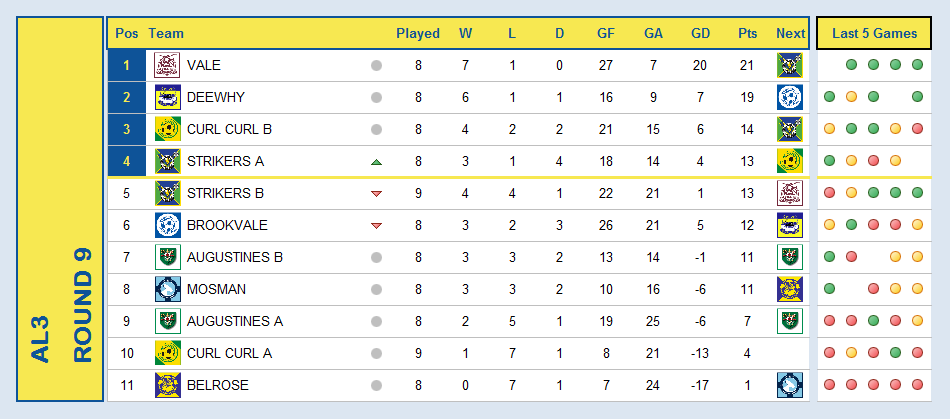
Task: Click the red down arrow beside STRIKERS B
Action: coord(376,194)
